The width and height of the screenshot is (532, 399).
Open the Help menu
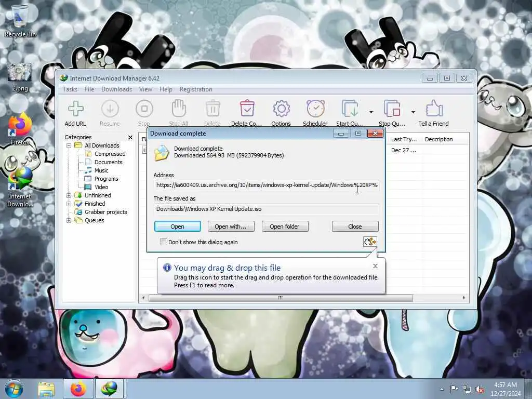point(166,89)
